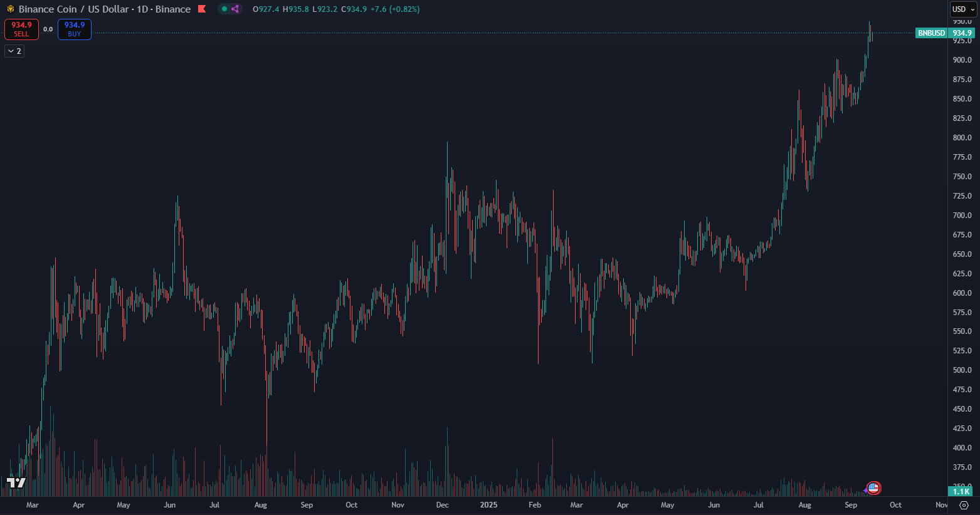The height and width of the screenshot is (515, 980).
Task: Click the 700.0 level on price scale
Action: pyautogui.click(x=962, y=216)
